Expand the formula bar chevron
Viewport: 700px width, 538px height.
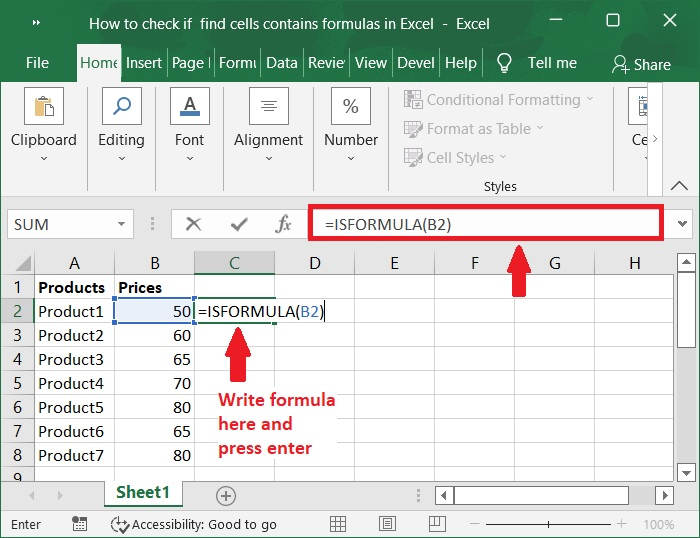pos(682,223)
